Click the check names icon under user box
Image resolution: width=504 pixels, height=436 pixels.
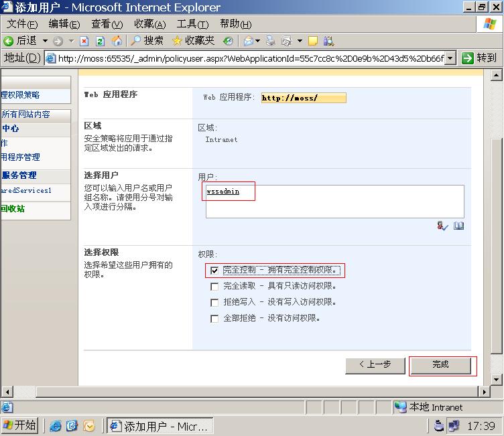coord(442,226)
